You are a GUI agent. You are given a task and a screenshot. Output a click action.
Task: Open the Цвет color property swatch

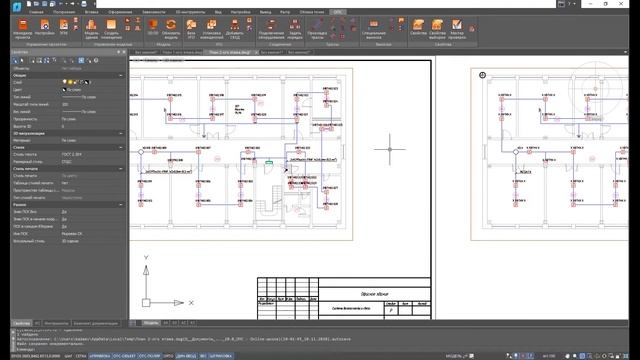64,90
